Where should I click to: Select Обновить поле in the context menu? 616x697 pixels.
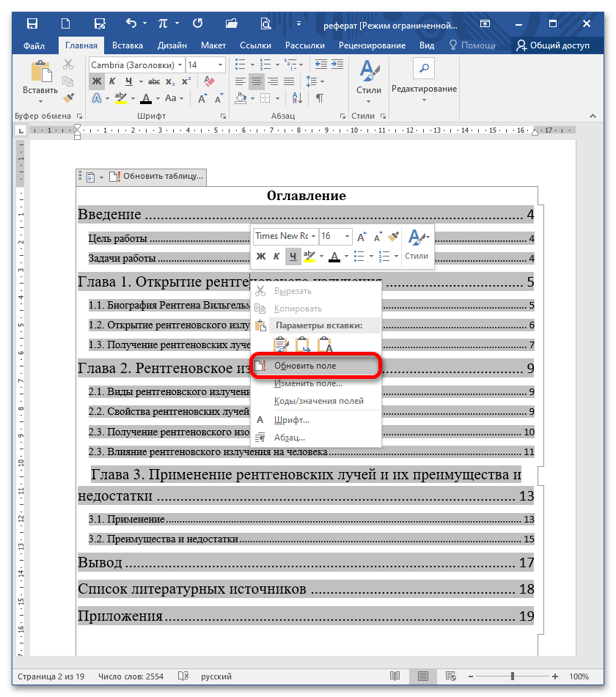[305, 365]
